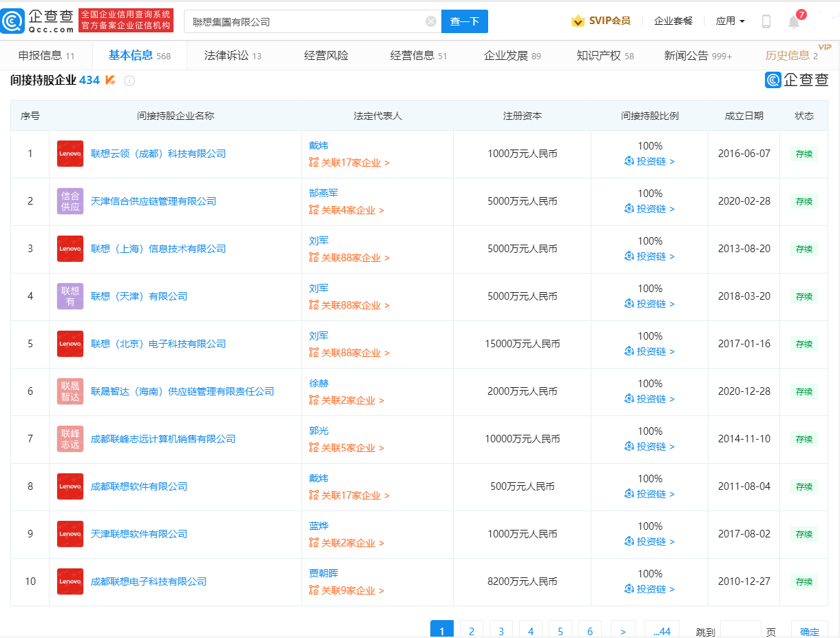This screenshot has height=638, width=840.
Task: Jump to last page ...44
Action: pyautogui.click(x=662, y=630)
